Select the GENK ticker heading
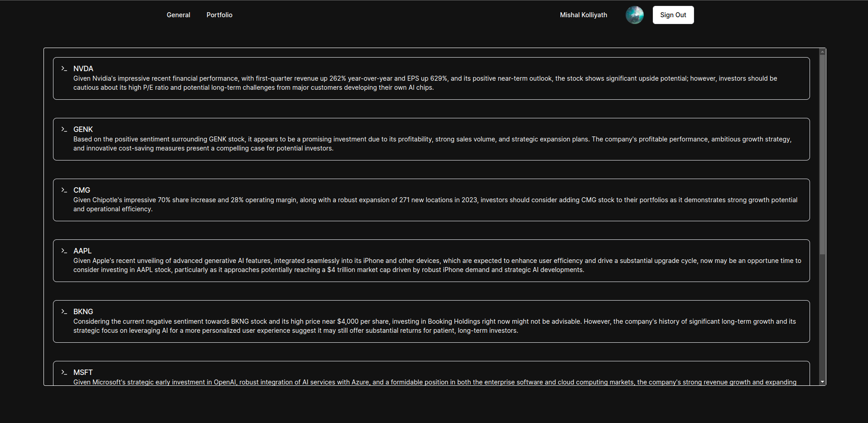 83,129
